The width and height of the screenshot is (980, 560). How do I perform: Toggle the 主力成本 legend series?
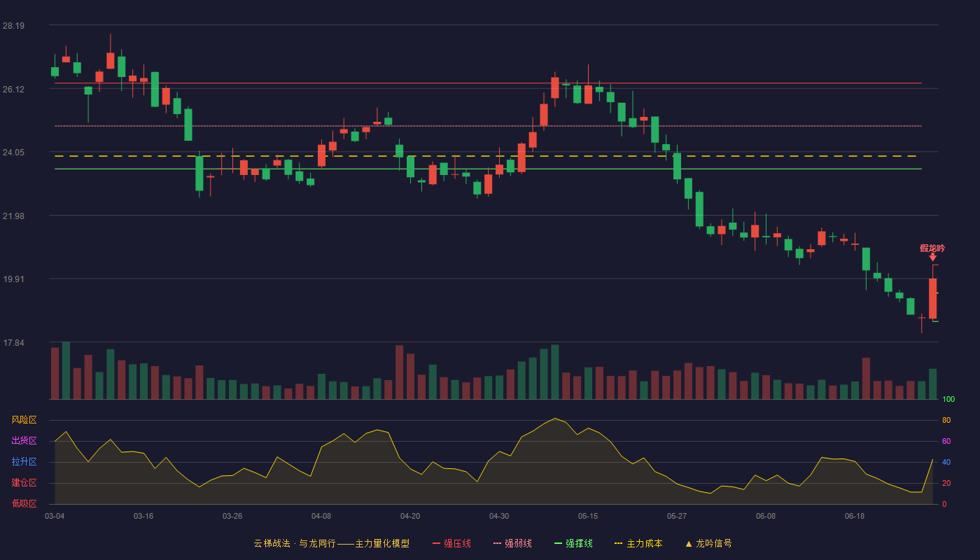(638, 543)
